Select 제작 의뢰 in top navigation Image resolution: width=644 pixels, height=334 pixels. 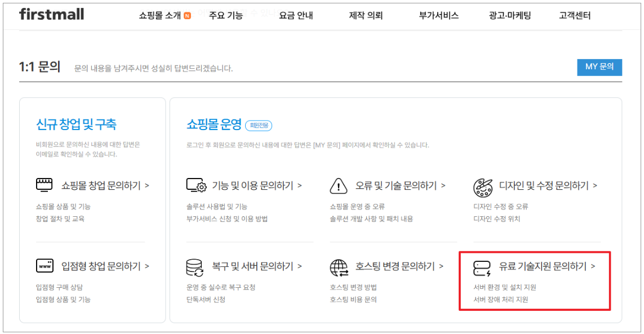[366, 16]
